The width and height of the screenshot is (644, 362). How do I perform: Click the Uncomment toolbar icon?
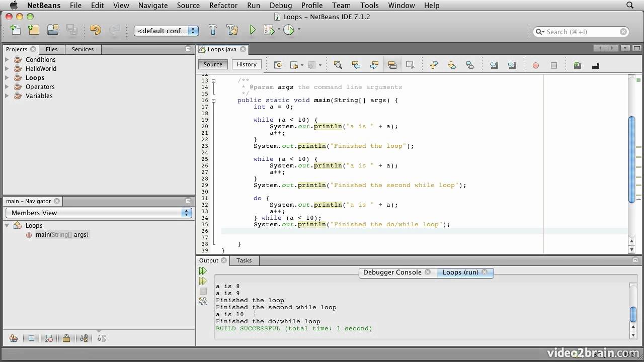click(x=595, y=65)
